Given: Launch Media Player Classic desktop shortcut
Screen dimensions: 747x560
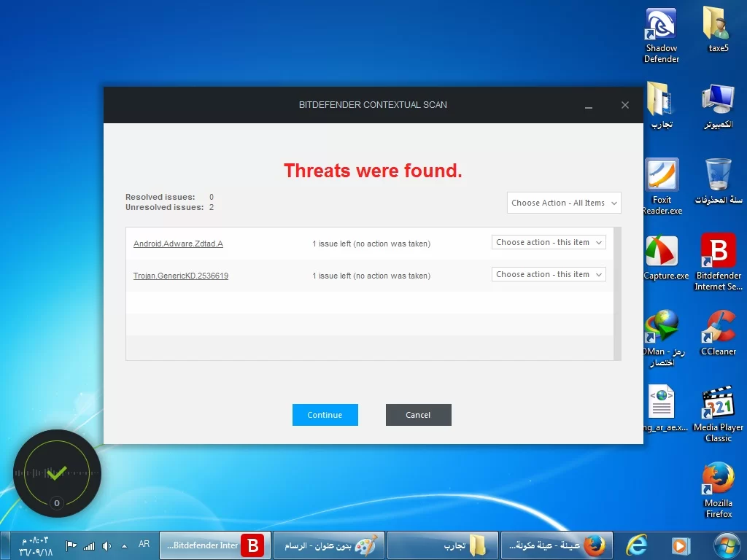Looking at the screenshot, I should point(718,414).
